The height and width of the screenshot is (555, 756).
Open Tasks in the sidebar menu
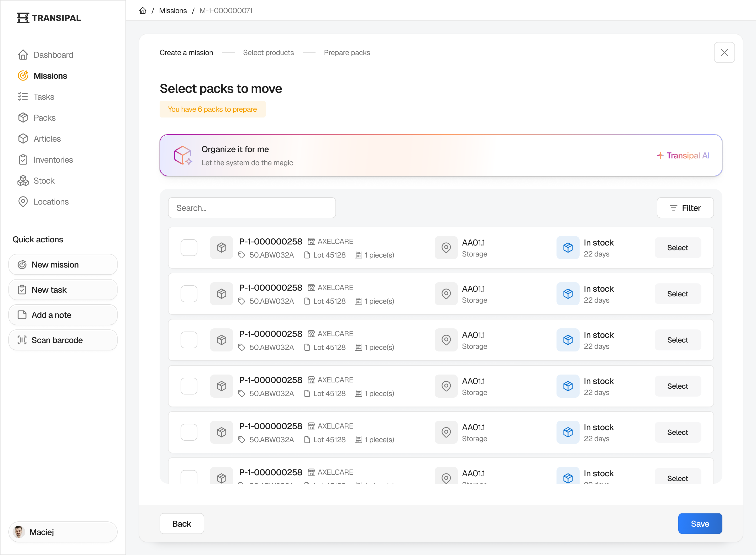[x=44, y=97]
